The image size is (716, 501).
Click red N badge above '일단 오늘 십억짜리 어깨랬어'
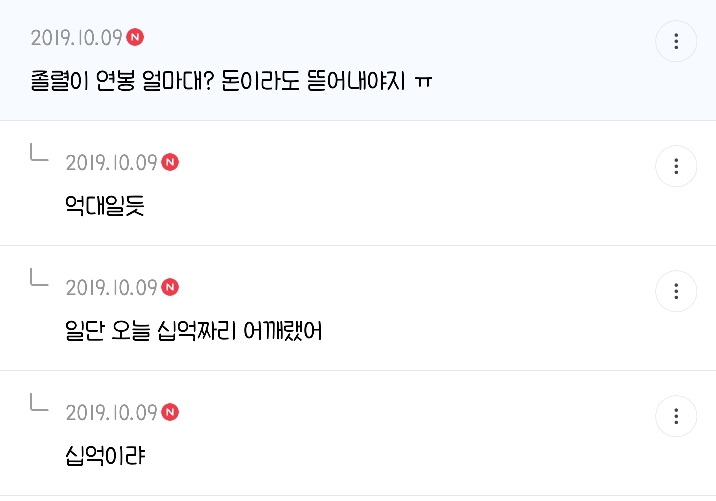[x=171, y=287]
